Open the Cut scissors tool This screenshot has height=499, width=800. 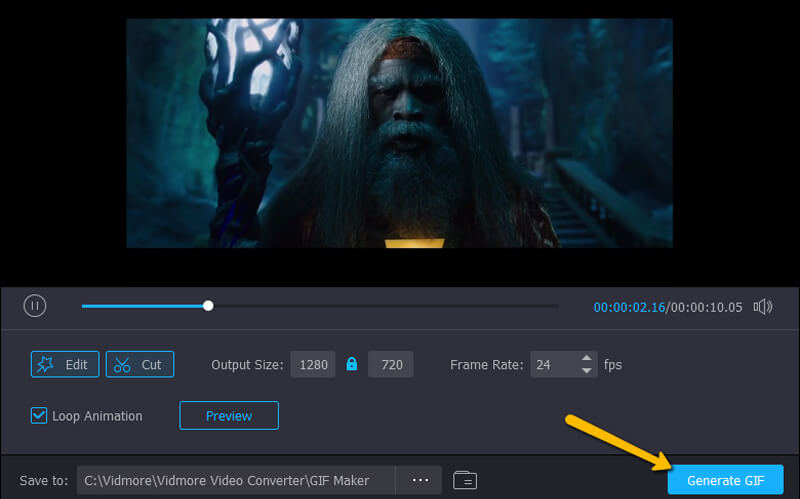click(x=140, y=364)
